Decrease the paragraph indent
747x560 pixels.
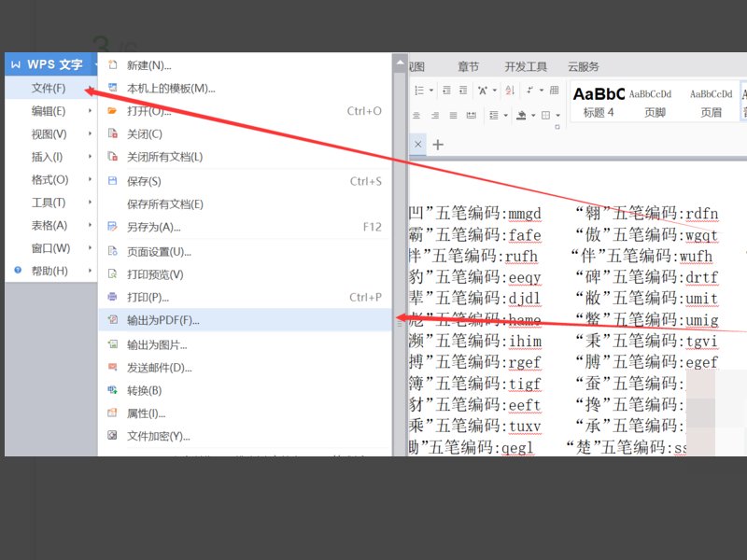(x=447, y=91)
